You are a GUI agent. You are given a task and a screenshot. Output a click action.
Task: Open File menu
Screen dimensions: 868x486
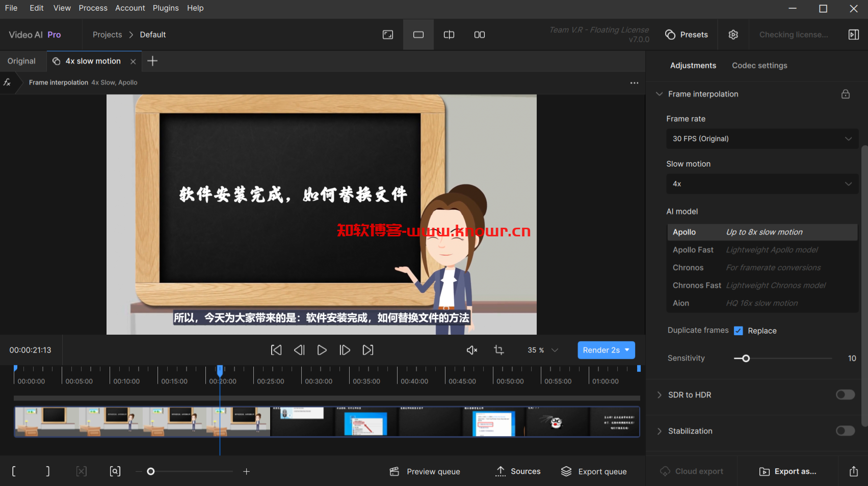click(11, 8)
